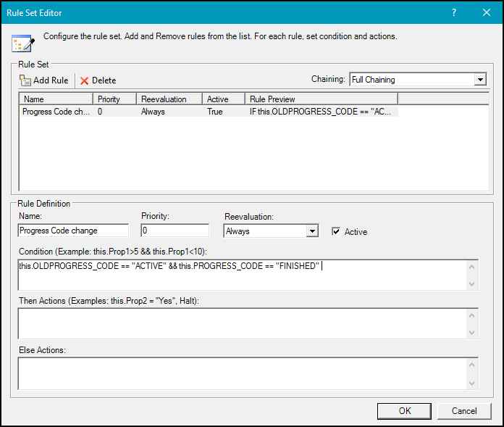
Task: Click Else Actions scroll down arrow
Action: pos(471,383)
